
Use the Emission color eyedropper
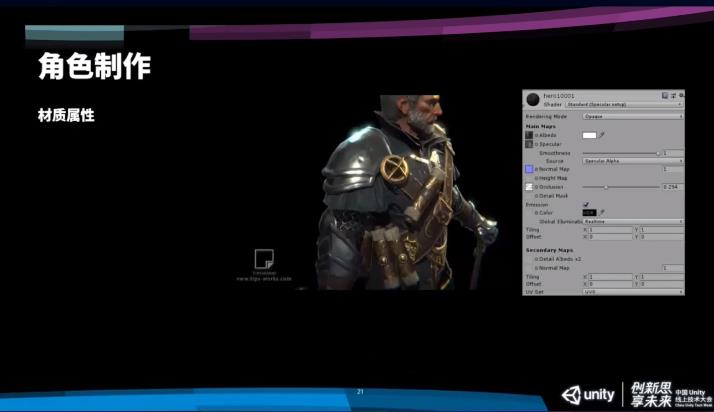(x=603, y=212)
